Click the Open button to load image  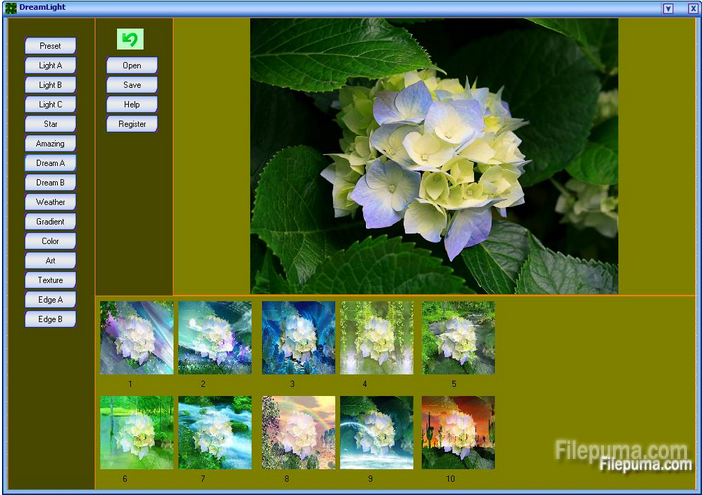132,66
